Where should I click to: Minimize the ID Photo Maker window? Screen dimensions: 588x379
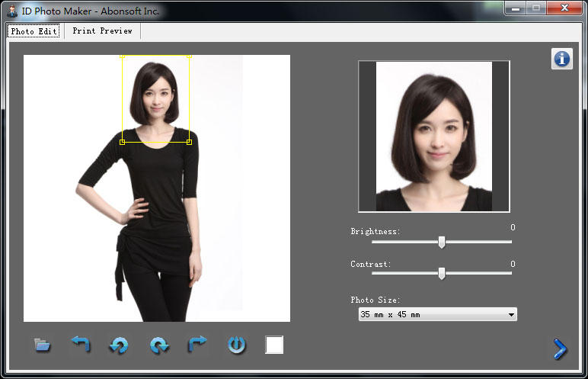click(x=516, y=8)
